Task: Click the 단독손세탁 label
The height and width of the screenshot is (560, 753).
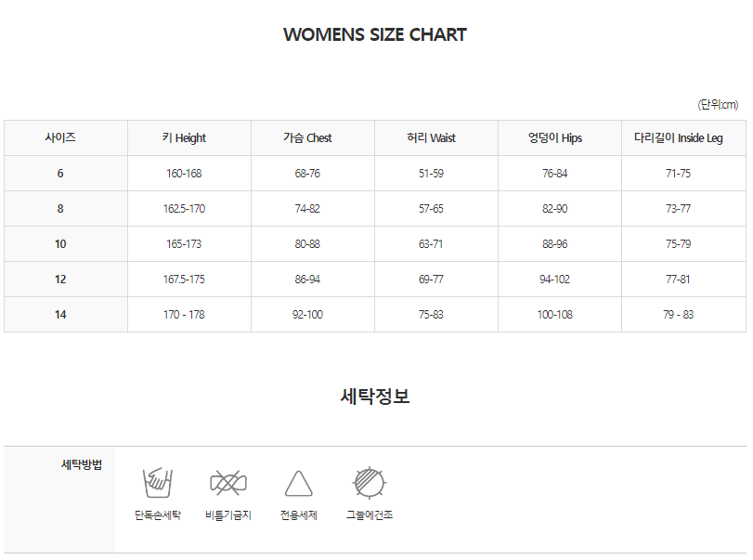Action: [158, 515]
